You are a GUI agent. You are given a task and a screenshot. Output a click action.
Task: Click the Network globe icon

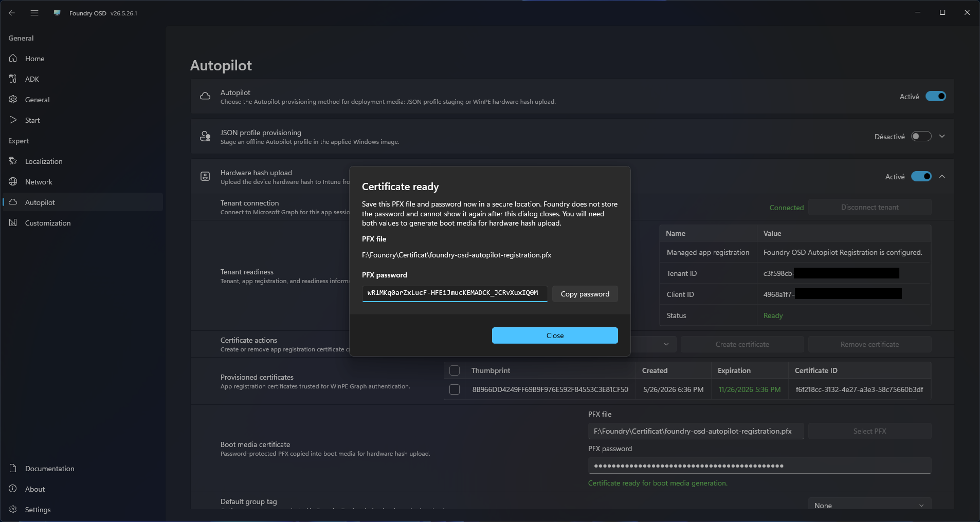(13, 182)
